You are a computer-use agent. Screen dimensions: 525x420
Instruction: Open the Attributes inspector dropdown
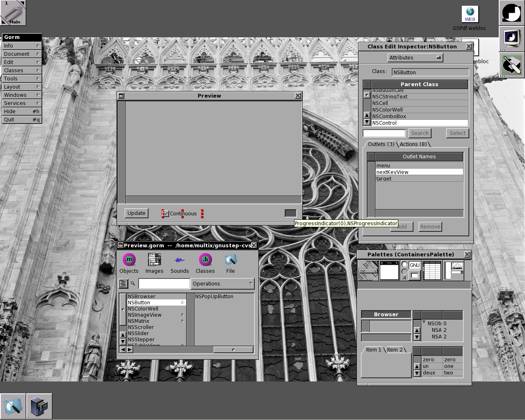tap(415, 58)
